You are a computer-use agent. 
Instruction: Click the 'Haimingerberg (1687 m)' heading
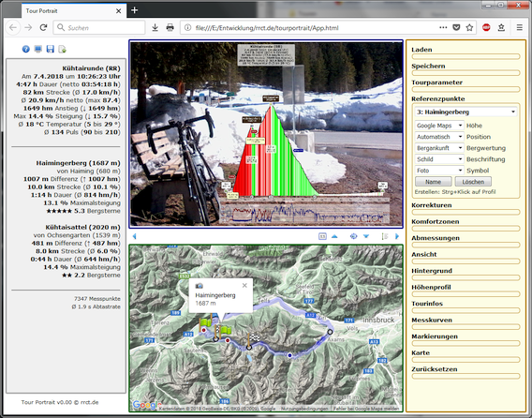click(x=78, y=163)
